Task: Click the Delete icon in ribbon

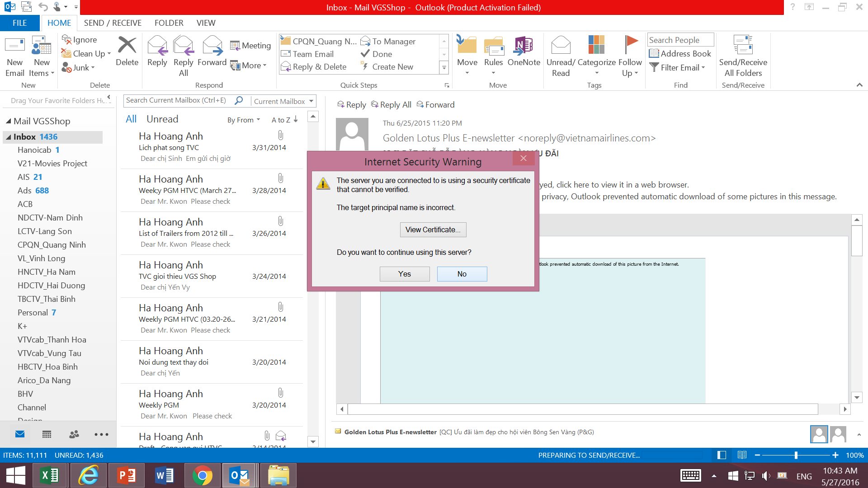Action: [x=127, y=51]
